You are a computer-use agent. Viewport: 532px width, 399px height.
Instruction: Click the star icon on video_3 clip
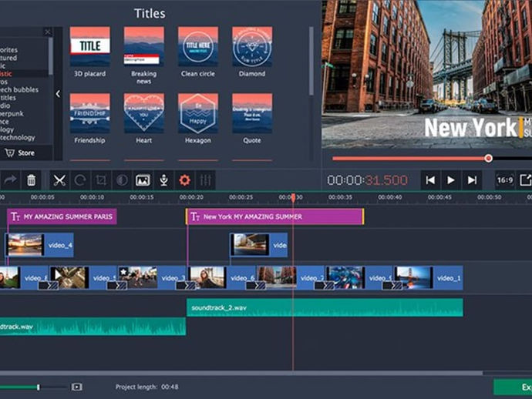[x=123, y=272]
